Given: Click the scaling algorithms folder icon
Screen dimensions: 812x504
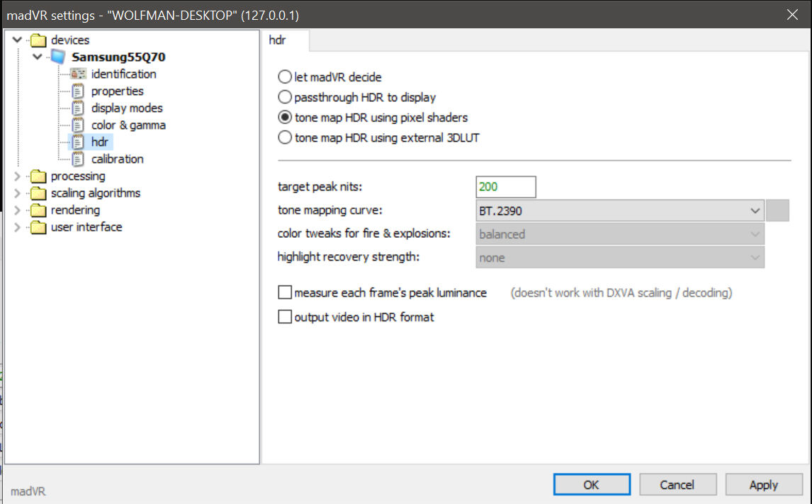Looking at the screenshot, I should 38,193.
